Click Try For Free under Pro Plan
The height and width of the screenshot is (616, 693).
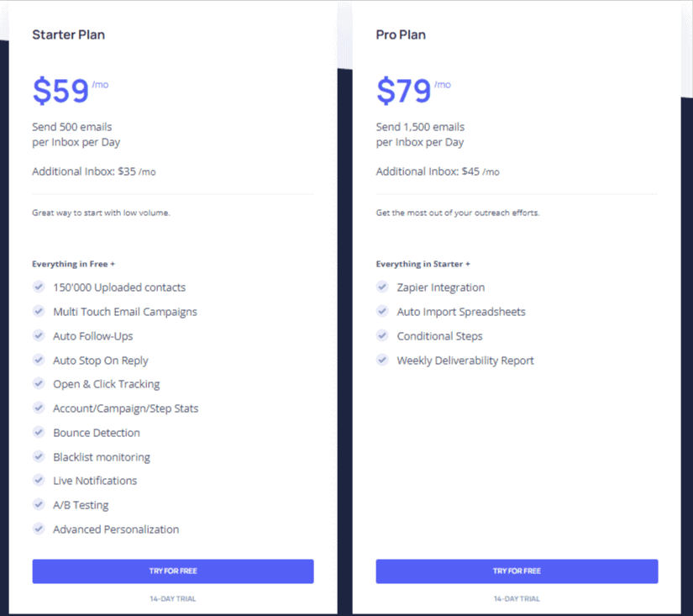(517, 571)
